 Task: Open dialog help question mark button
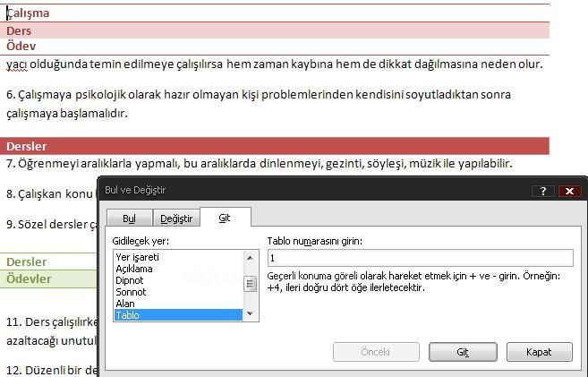(x=543, y=191)
